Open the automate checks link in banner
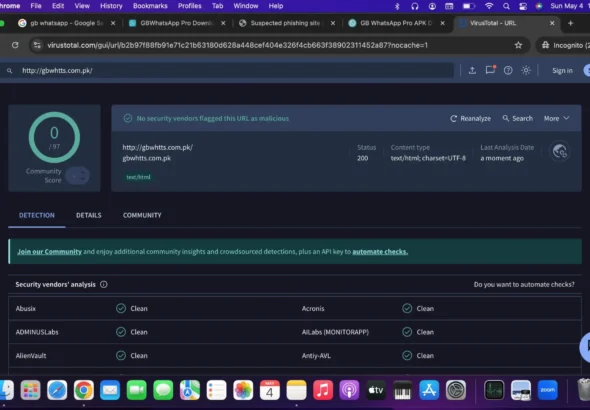The image size is (590, 410). 380,252
